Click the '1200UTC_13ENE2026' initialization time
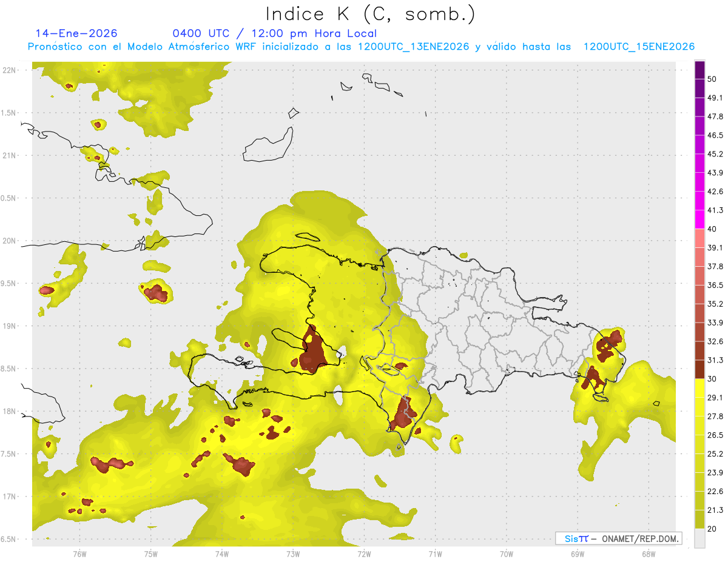Image resolution: width=728 pixels, height=562 pixels. [414, 47]
